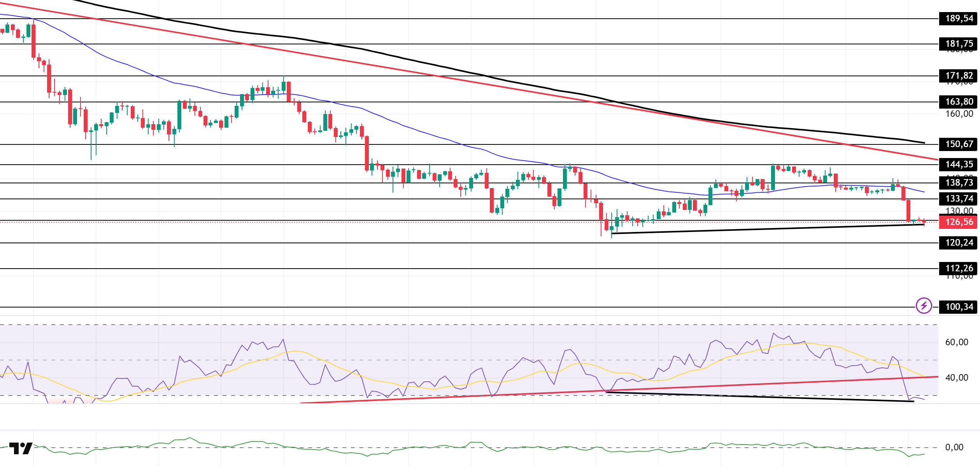Select the 100,34 price level label
This screenshot has height=471, width=980.
click(x=959, y=307)
